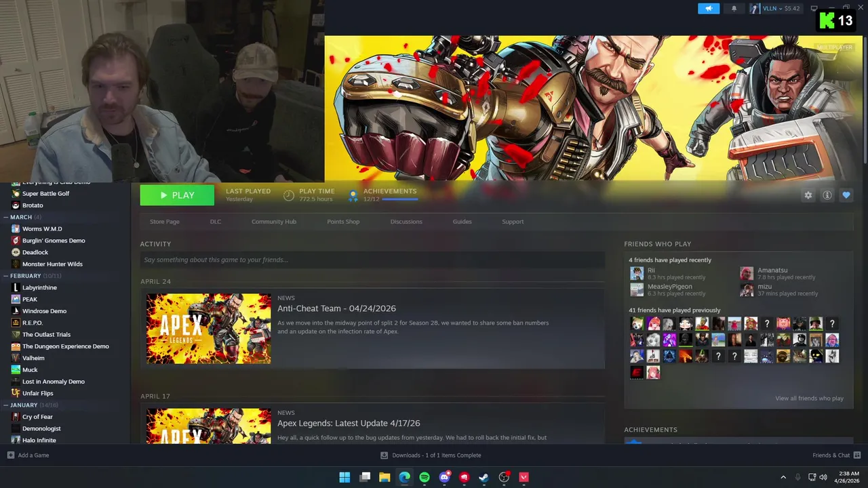Click the Anti-Cheat news Apex thumbnail
This screenshot has width=868, height=488.
click(x=209, y=329)
